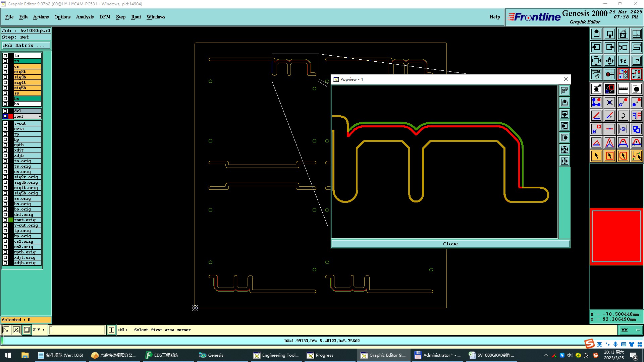Expand the rout layer marker
Image resolution: width=644 pixels, height=362 pixels.
(40, 117)
